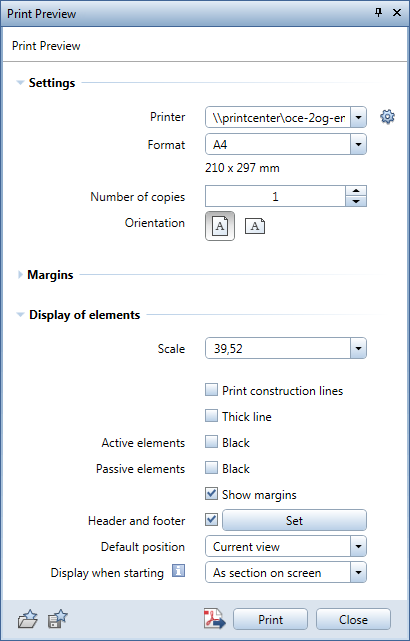Viewport: 410px width, 641px height.
Task: Click the Export to PDF icon
Action: click(x=215, y=618)
